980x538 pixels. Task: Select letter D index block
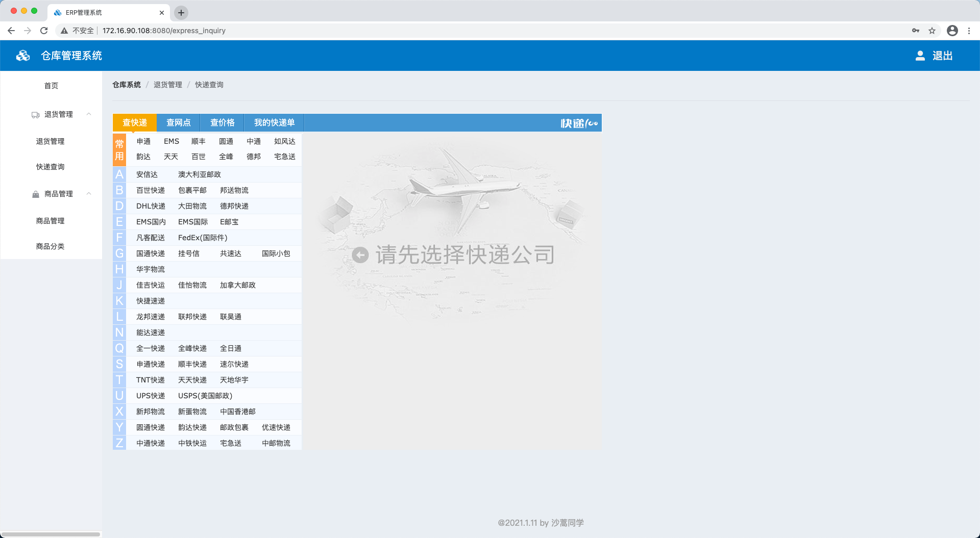(x=119, y=206)
